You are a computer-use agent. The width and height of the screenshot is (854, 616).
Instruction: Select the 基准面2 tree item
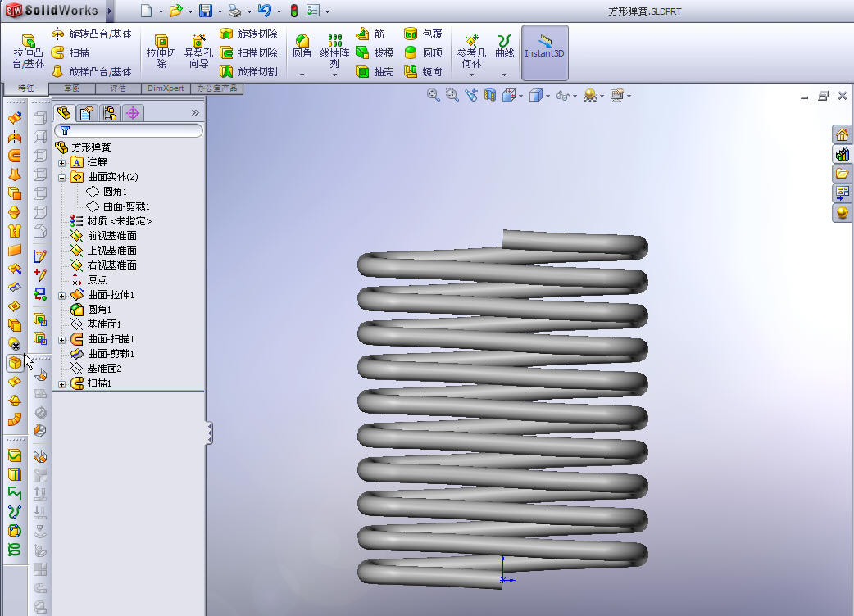click(97, 369)
